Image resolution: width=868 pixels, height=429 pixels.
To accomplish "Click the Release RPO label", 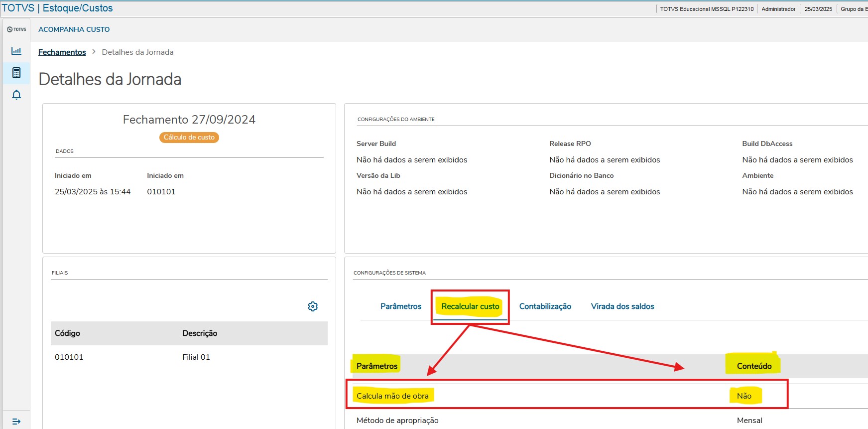I will (x=570, y=143).
